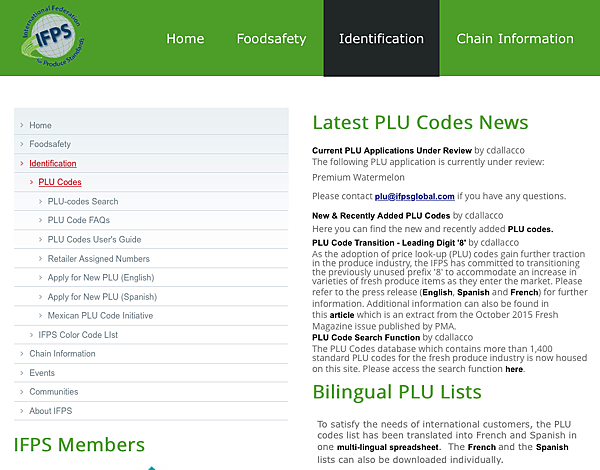The image size is (600, 470).
Task: Click the 'Bilingual PLU Lists' heading
Action: (397, 392)
